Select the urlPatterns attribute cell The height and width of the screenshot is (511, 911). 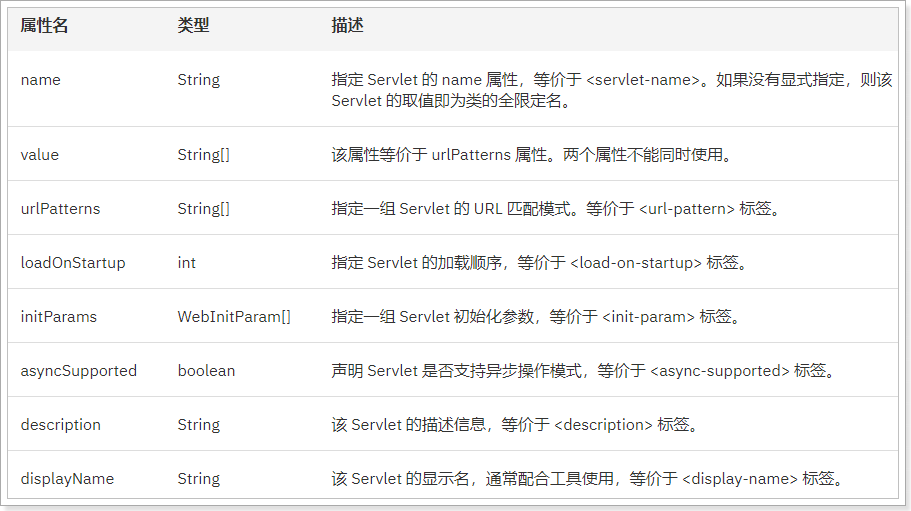pos(60,208)
